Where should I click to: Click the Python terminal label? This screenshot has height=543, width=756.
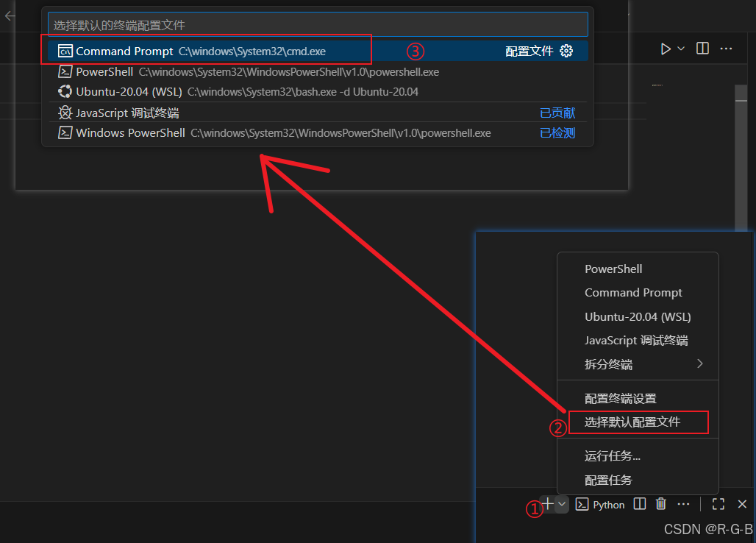(608, 505)
